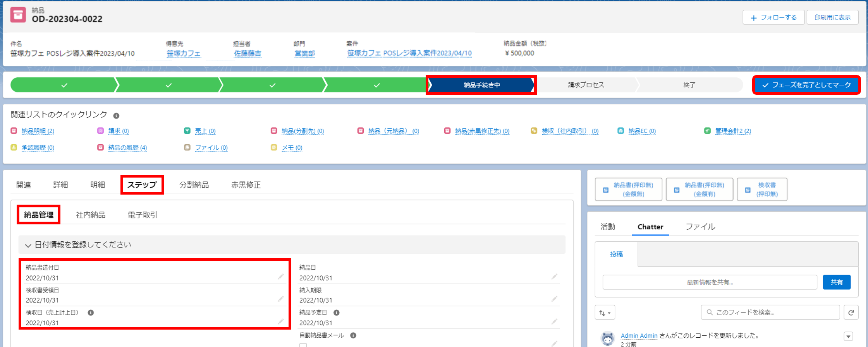The width and height of the screenshot is (868, 347).
Task: Open the 納品明細 (2) quick link
Action: [38, 131]
